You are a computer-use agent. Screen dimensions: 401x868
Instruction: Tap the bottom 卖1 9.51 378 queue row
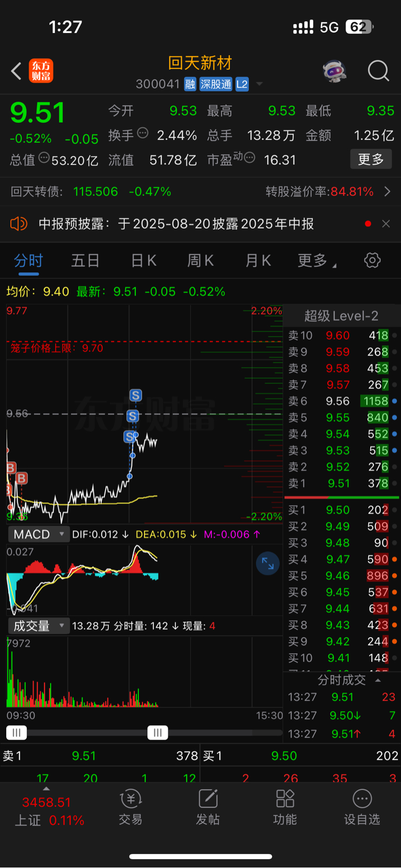100,756
